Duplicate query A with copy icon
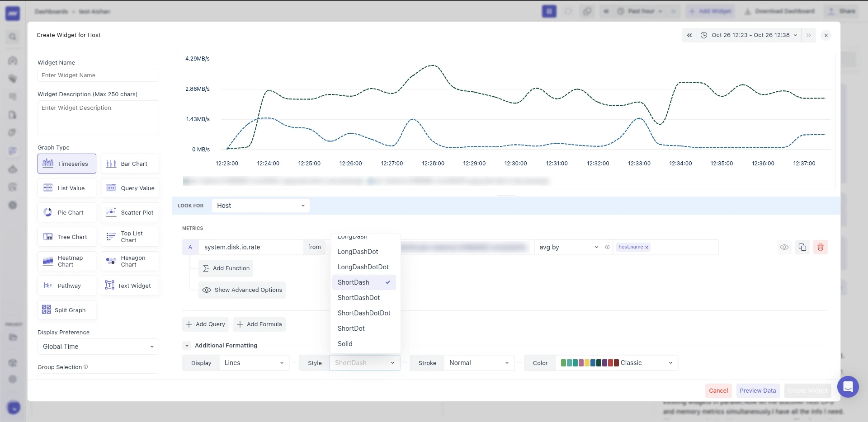Viewport: 868px width, 422px height. click(802, 247)
